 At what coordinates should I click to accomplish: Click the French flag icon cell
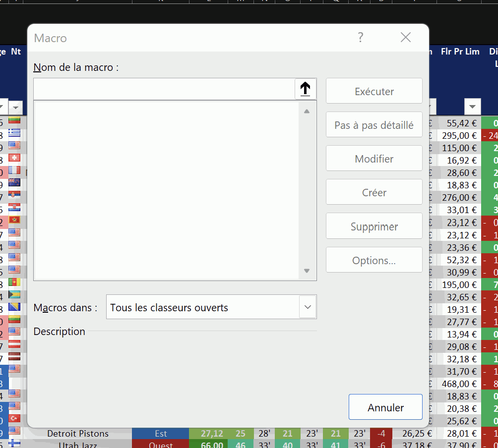point(14,170)
